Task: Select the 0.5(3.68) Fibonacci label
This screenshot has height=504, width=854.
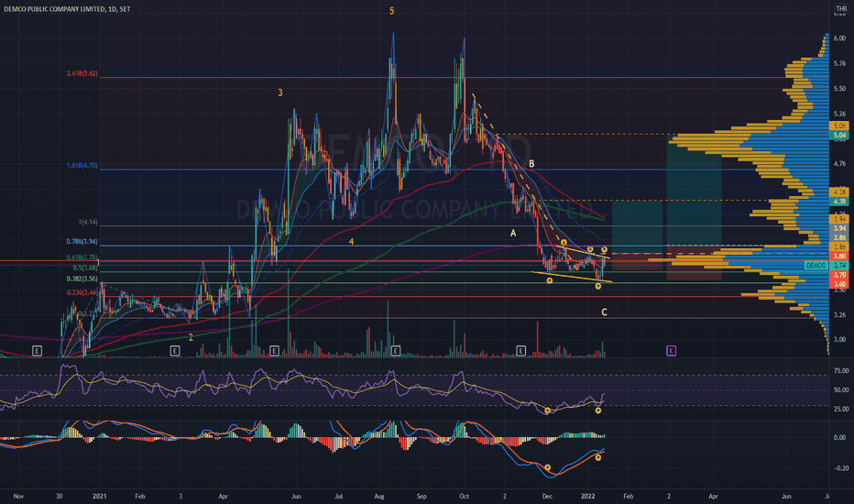Action: point(85,268)
